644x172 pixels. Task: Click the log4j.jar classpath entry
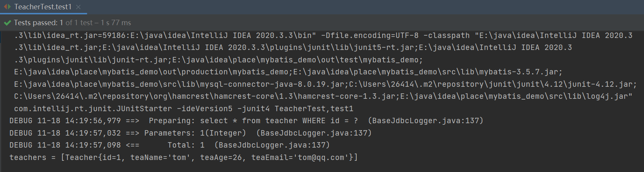pyautogui.click(x=607, y=96)
